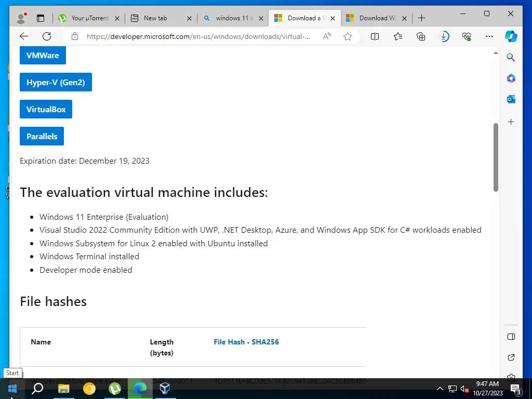This screenshot has height=399, width=532.
Task: Open µTorrent from the taskbar
Action: click(115, 389)
